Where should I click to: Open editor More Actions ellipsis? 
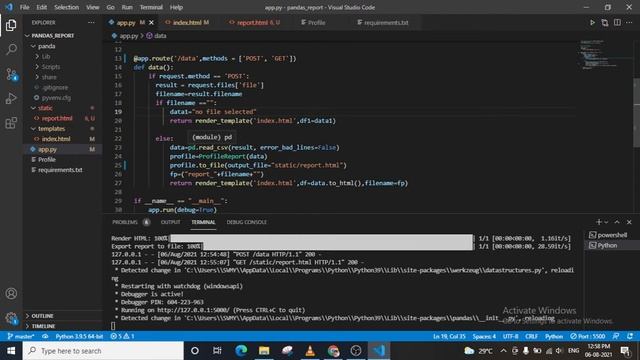click(629, 23)
